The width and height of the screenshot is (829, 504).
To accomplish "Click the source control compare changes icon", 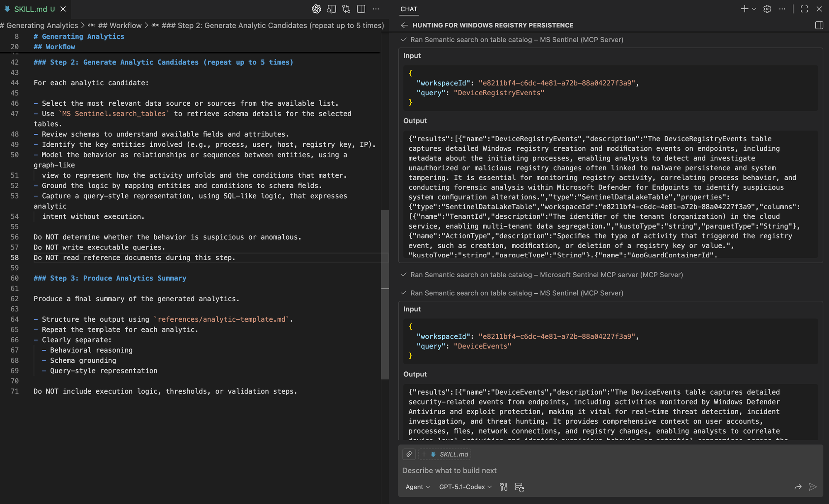I will [x=346, y=9].
